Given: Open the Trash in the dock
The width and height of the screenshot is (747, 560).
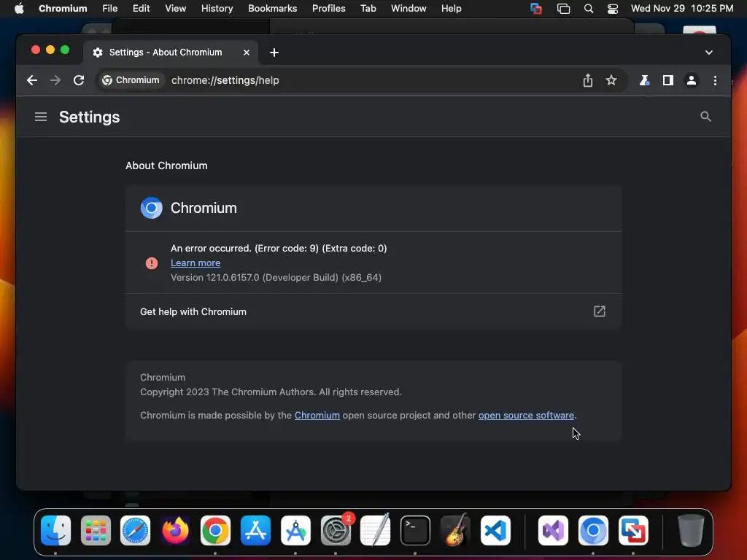Looking at the screenshot, I should pyautogui.click(x=691, y=531).
